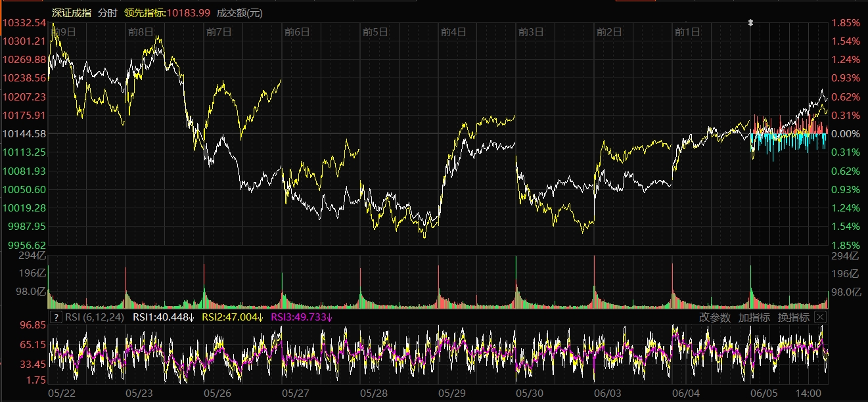Click the 10332.54 price axis value
Image resolution: width=868 pixels, height=402 pixels.
pos(24,23)
